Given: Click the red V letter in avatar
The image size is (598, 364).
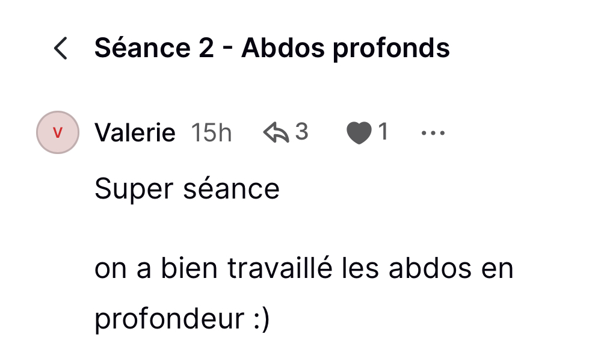Looking at the screenshot, I should [x=58, y=132].
